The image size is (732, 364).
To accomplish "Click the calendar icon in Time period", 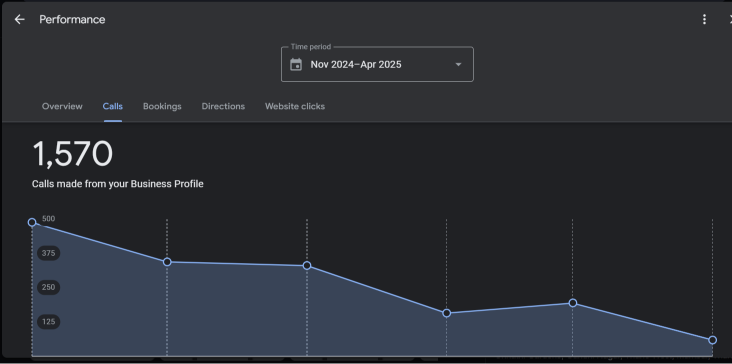I will tap(296, 64).
